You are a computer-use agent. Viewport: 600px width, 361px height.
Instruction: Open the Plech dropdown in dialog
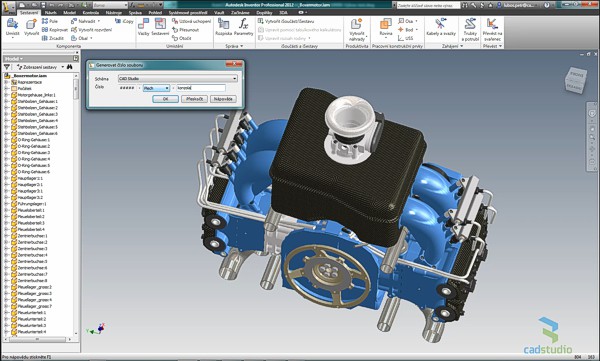[156, 88]
